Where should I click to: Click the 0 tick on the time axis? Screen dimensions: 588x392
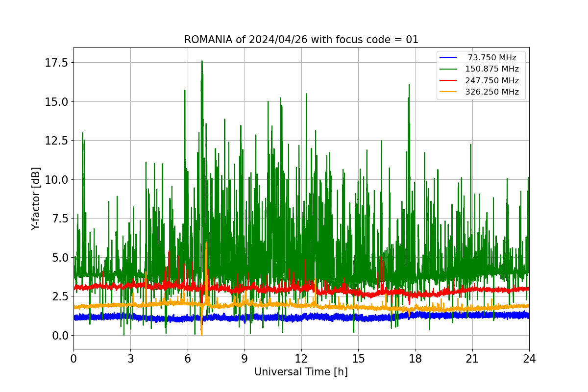(73, 359)
